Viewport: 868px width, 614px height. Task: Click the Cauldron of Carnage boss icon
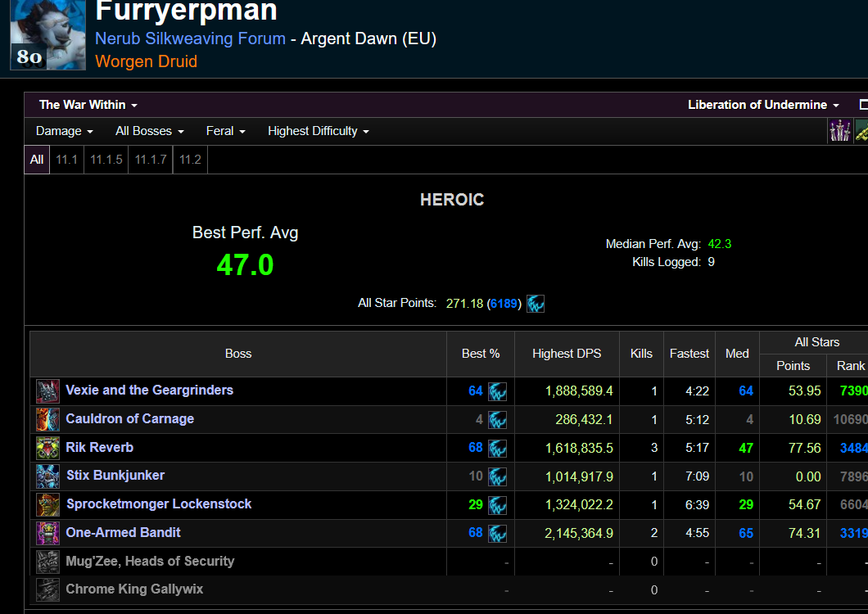(x=47, y=419)
